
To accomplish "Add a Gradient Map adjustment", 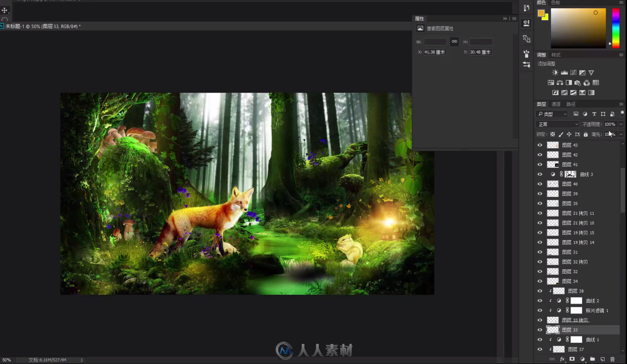I will click(x=591, y=93).
